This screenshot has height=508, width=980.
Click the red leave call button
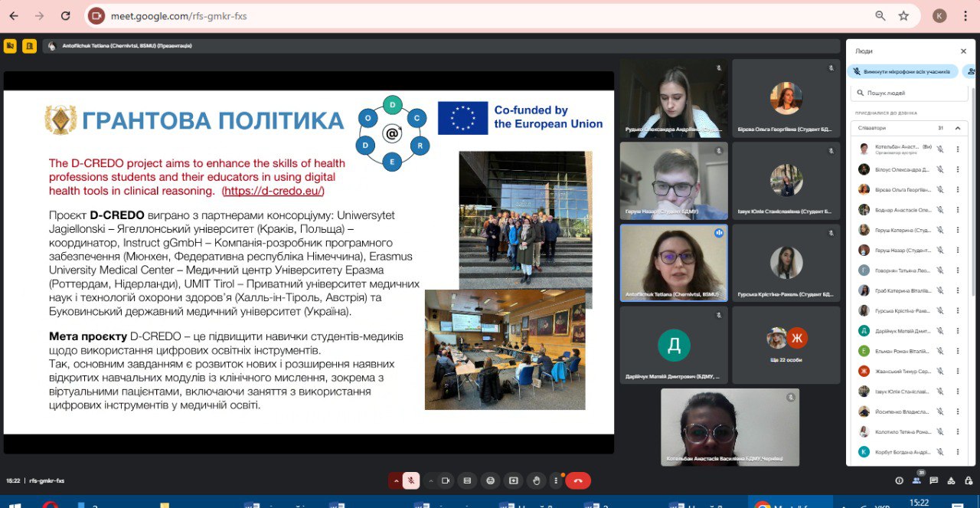(577, 480)
